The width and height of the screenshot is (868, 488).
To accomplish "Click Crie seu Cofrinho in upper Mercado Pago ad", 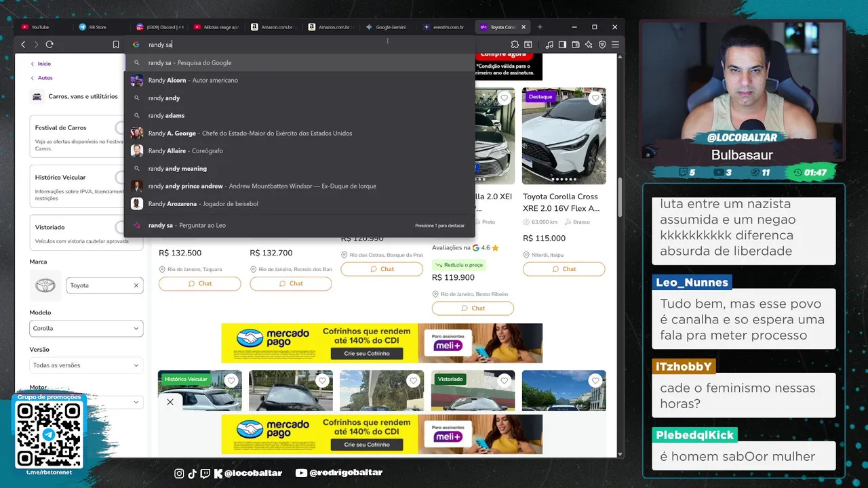I will 366,354.
